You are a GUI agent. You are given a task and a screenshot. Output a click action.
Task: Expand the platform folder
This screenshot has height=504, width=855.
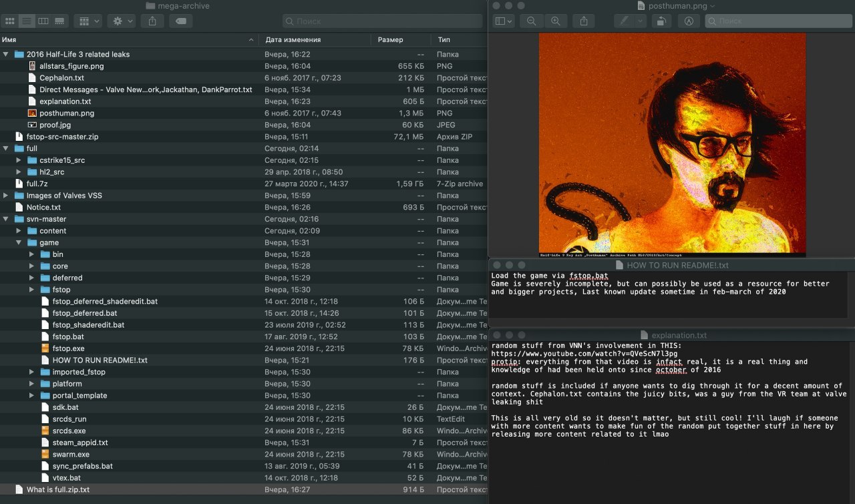tap(31, 384)
